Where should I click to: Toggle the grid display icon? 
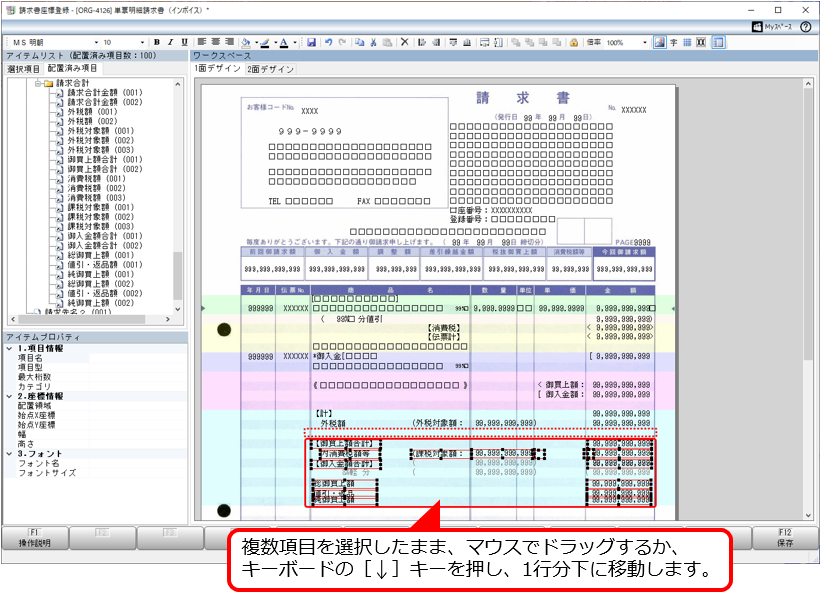click(687, 42)
